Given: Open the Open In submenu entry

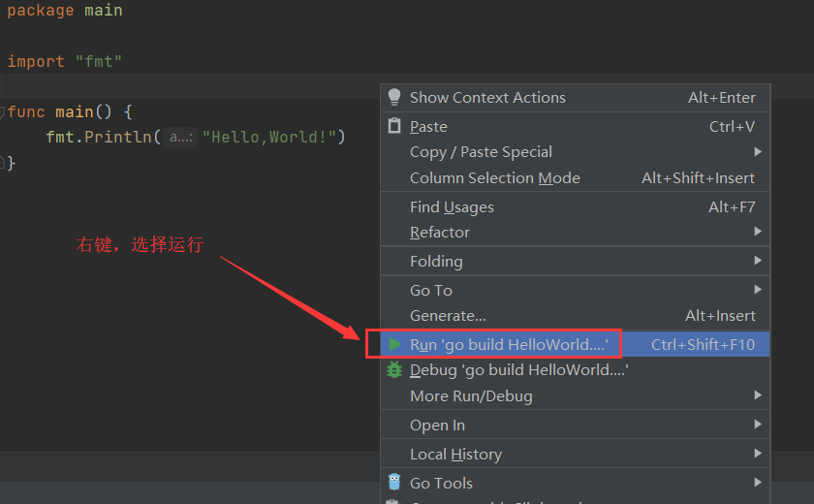Looking at the screenshot, I should pos(437,425).
